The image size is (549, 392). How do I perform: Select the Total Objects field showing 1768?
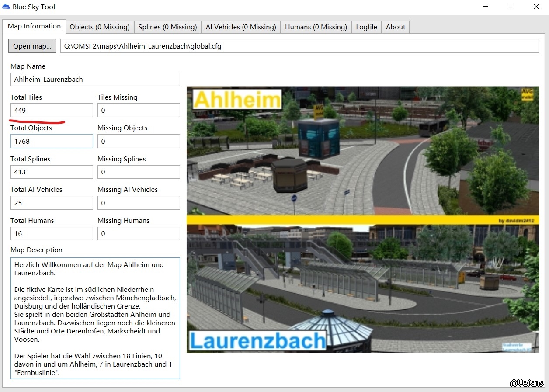[x=52, y=141]
